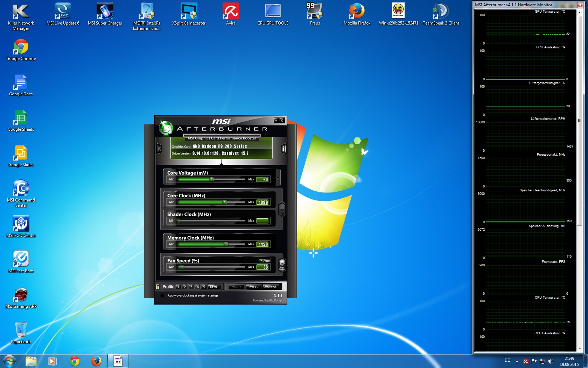
Task: Open CPU GPU TOOLS desktop folder
Action: click(273, 14)
